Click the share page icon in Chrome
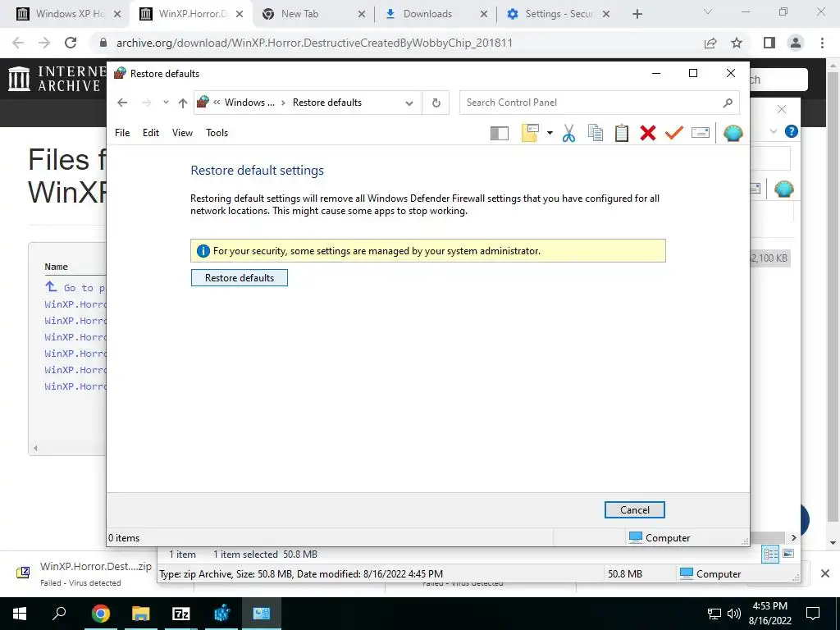Image resolution: width=840 pixels, height=630 pixels. click(x=710, y=43)
